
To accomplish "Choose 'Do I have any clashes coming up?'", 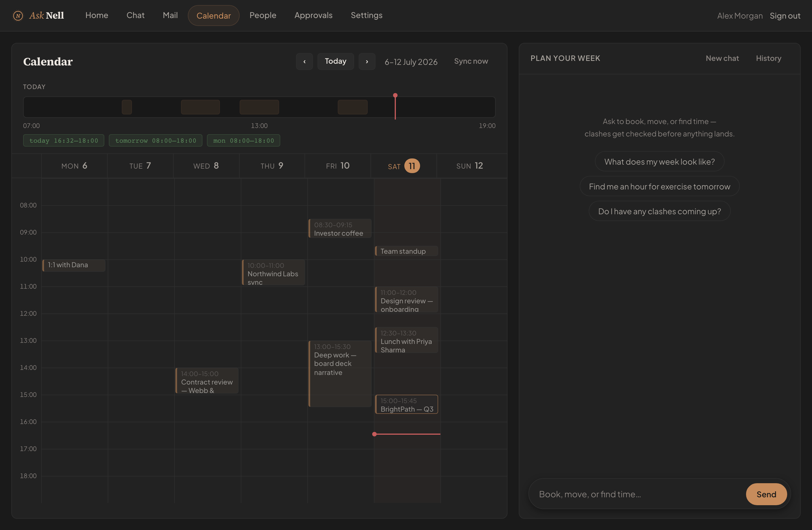I will click(x=659, y=211).
